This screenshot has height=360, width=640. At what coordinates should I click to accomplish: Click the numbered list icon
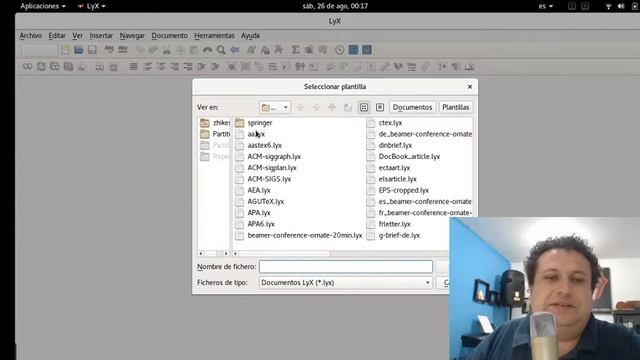coord(147,67)
